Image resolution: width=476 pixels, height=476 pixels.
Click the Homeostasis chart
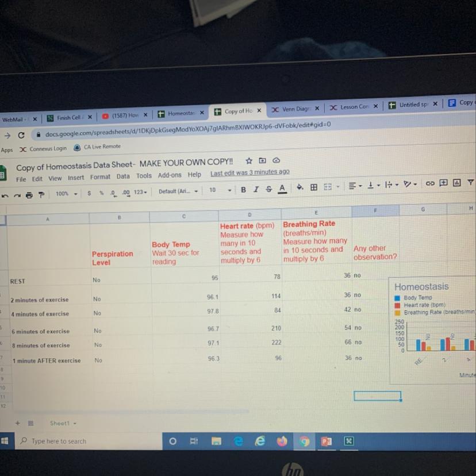coord(432,331)
